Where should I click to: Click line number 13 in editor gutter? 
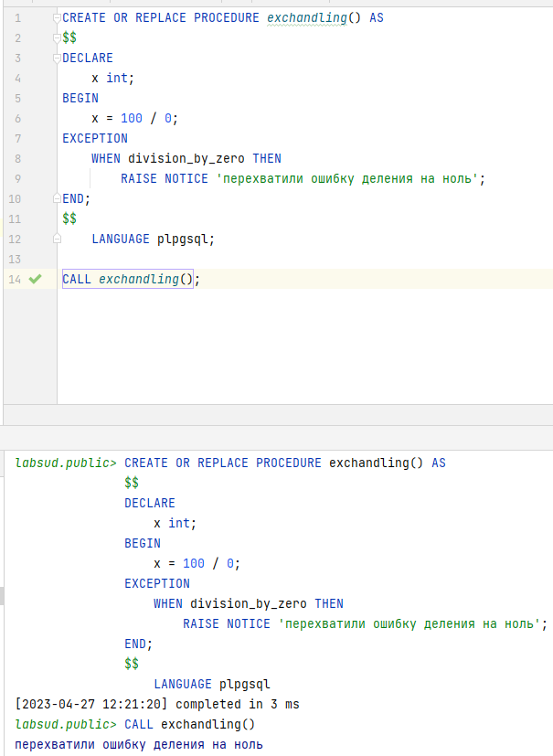click(x=15, y=260)
